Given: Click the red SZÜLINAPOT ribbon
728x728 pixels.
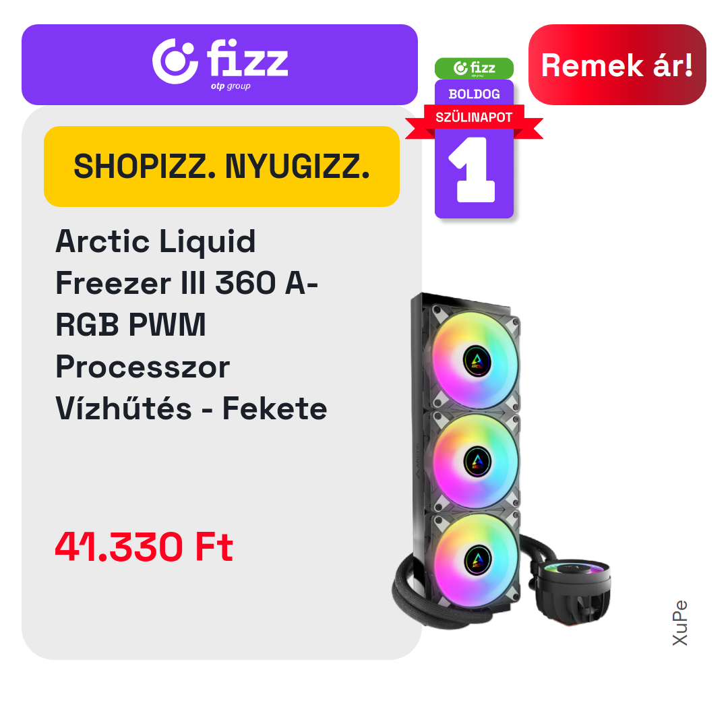Looking at the screenshot, I should (474, 120).
